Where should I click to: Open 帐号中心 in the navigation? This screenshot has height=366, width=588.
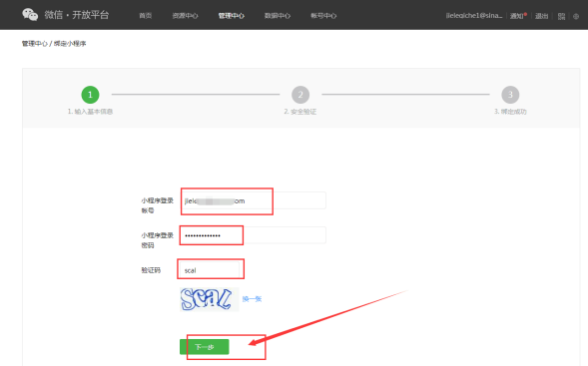tap(323, 16)
